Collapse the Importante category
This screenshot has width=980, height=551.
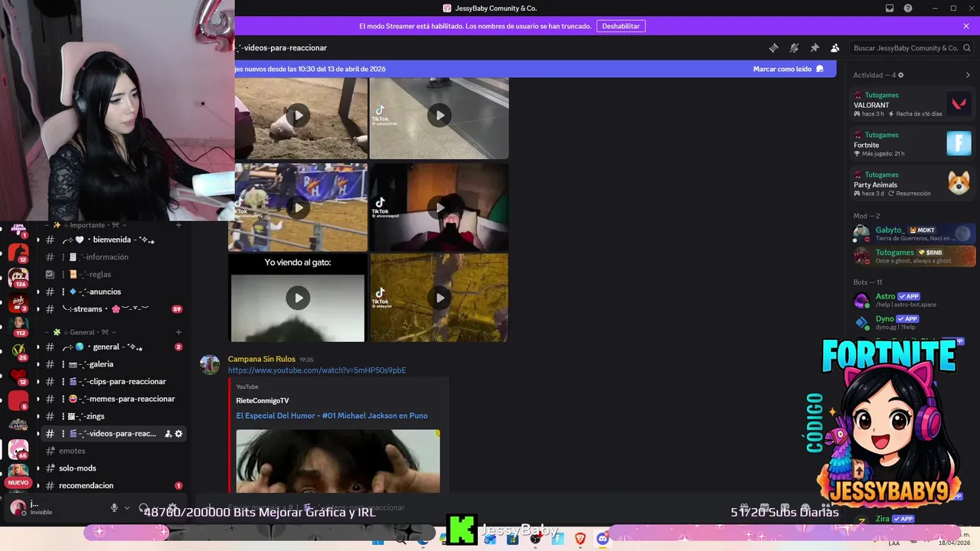86,225
